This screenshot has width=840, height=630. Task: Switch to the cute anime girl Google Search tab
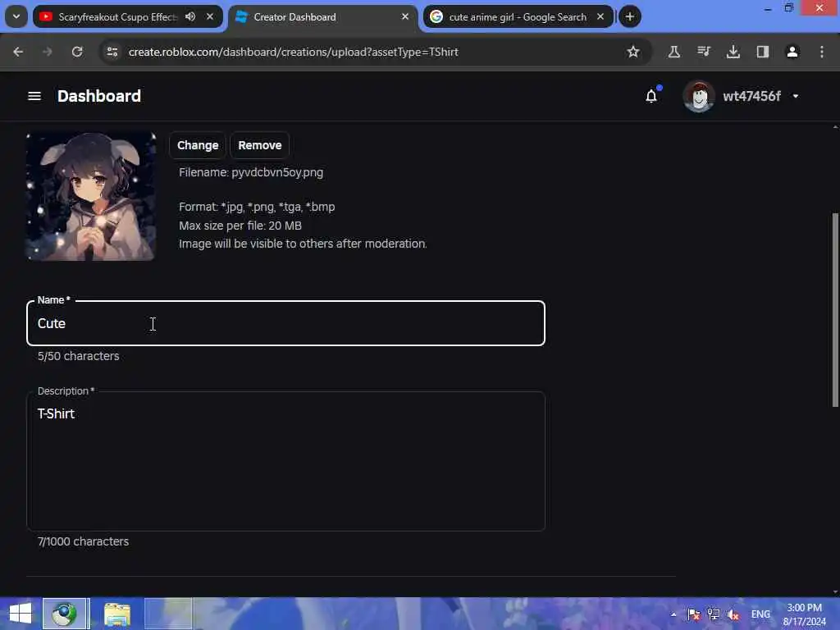point(518,17)
